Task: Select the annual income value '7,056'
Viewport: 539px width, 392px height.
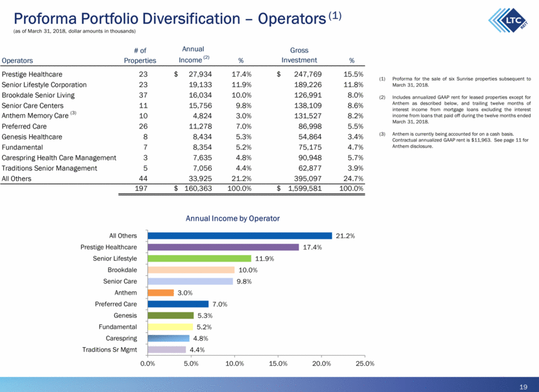Action: tap(202, 168)
